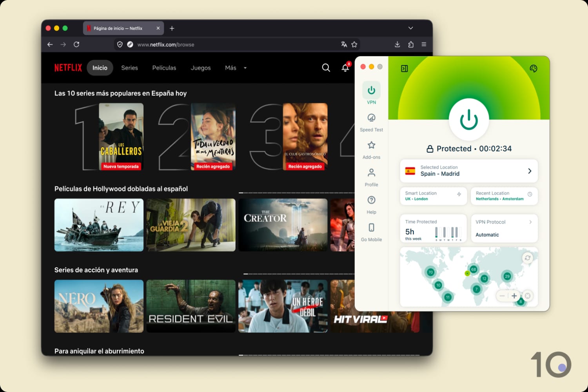Open Help in ExpressVPN sidebar
The width and height of the screenshot is (588, 392).
371,205
